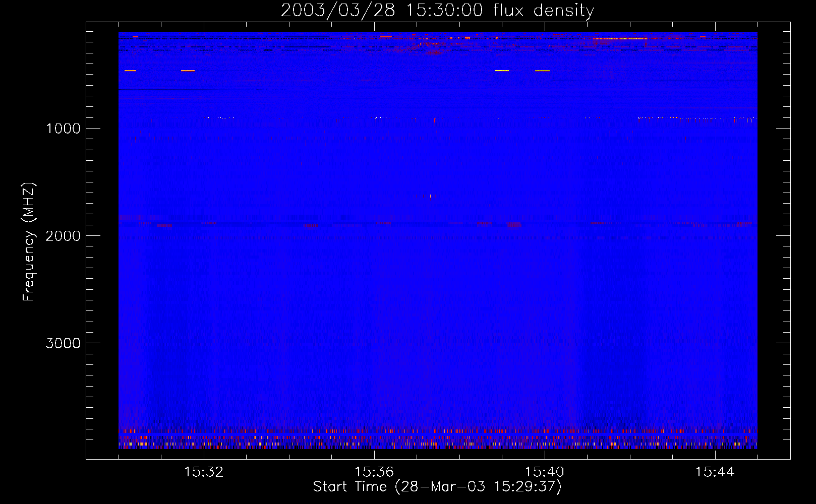816x504 pixels.
Task: Select the 15:32 time axis label
Action: pos(204,472)
